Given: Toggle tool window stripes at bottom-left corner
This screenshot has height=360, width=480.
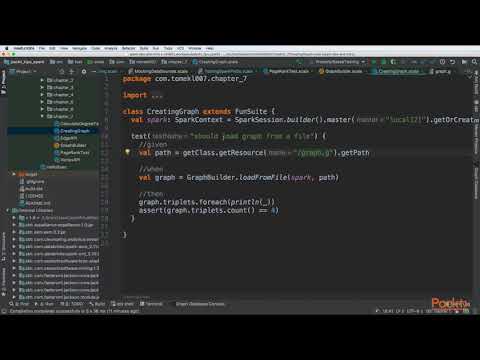Looking at the screenshot, I should (x=4, y=311).
